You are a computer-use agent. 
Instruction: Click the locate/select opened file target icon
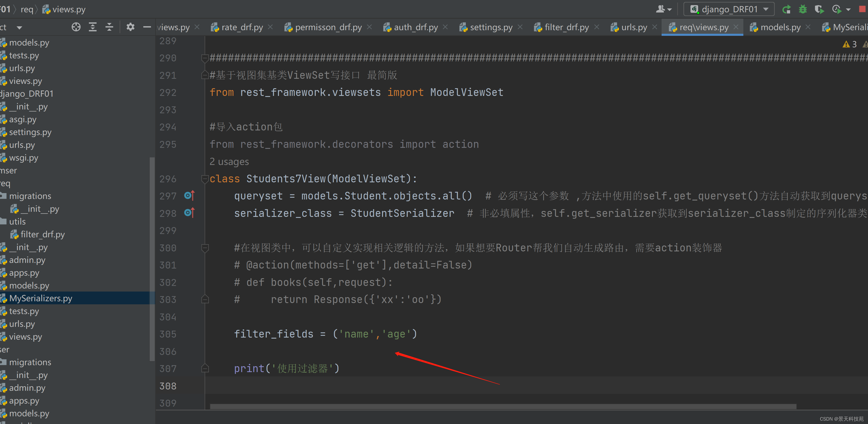[x=76, y=27]
